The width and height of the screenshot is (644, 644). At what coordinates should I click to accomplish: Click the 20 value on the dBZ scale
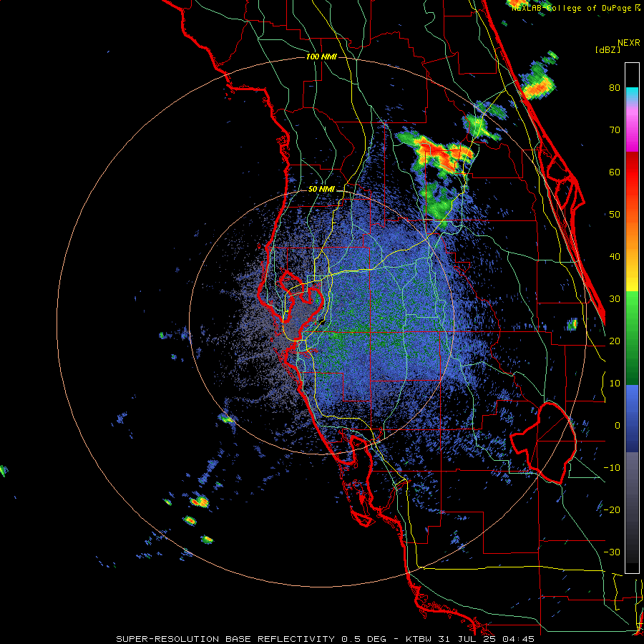[x=615, y=341]
